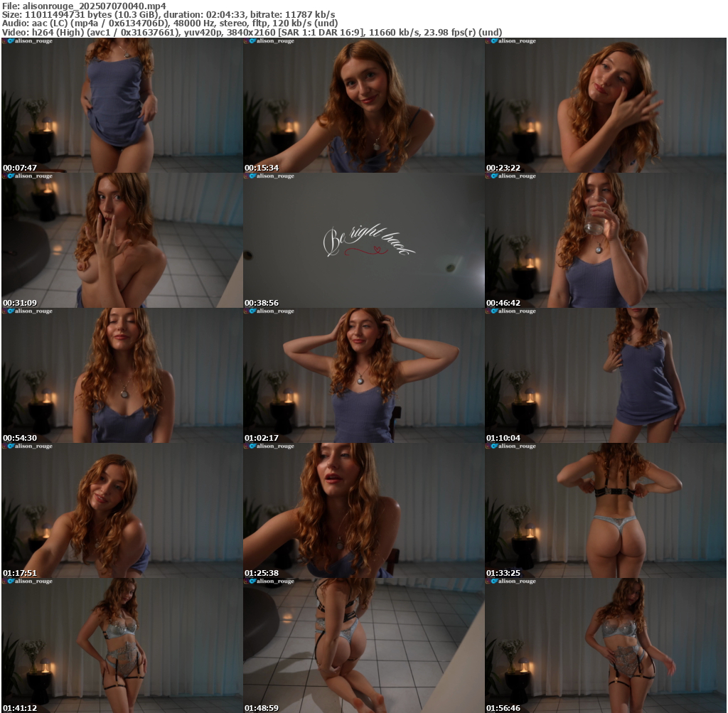This screenshot has width=728, height=713.
Task: Click the watermark icon on the first thumbnail
Action: click(7, 41)
